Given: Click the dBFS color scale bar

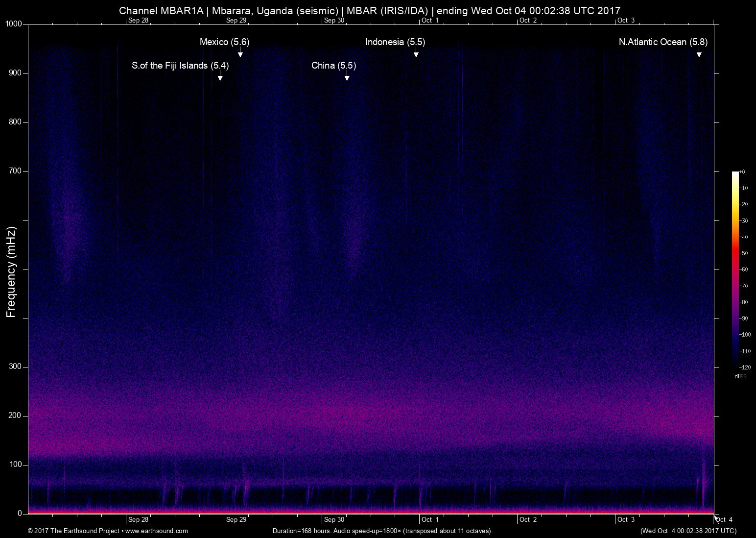Looking at the screenshot, I should pyautogui.click(x=735, y=269).
